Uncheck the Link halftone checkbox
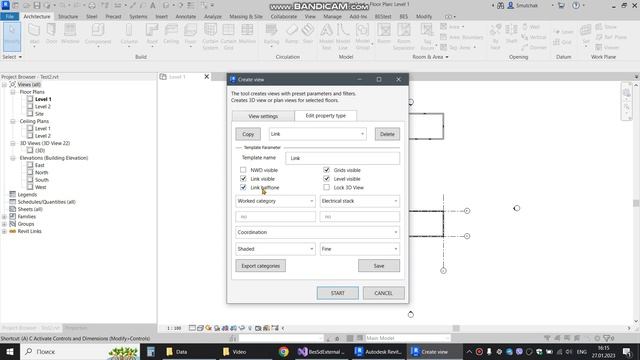Screen dimensions: 640x360 click(x=243, y=187)
